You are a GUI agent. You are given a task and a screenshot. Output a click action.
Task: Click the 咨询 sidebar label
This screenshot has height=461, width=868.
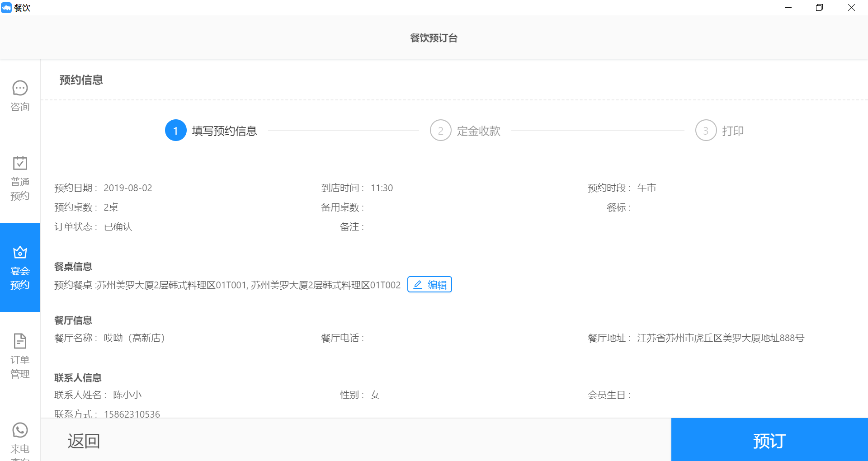coord(20,107)
